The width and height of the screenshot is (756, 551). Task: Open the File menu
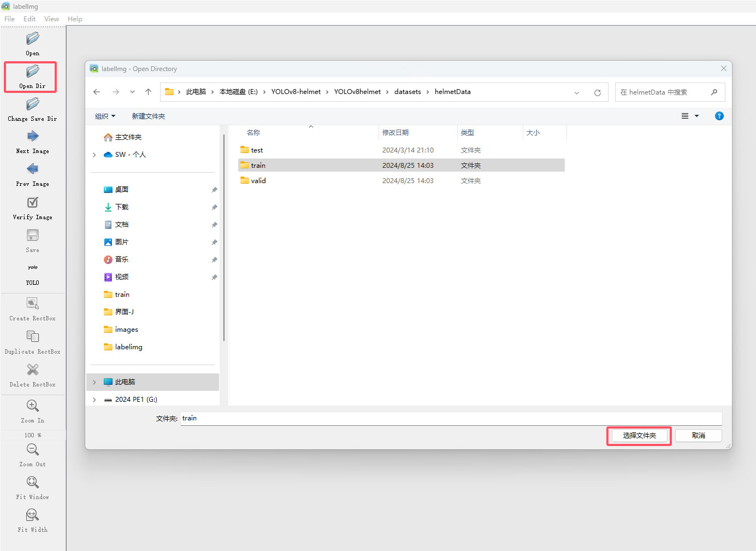click(x=10, y=19)
